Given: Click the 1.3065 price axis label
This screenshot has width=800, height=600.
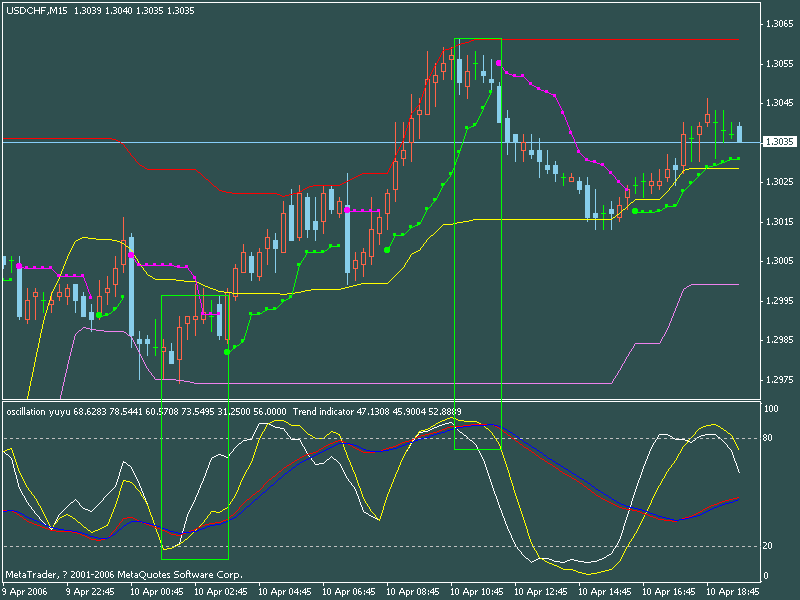Looking at the screenshot, I should 777,24.
